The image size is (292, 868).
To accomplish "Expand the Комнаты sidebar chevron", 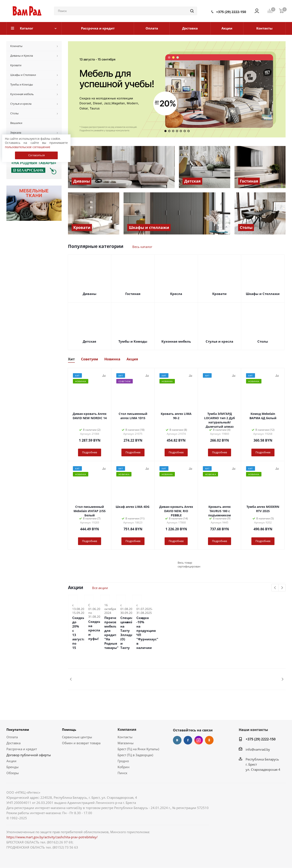I will click(57, 46).
